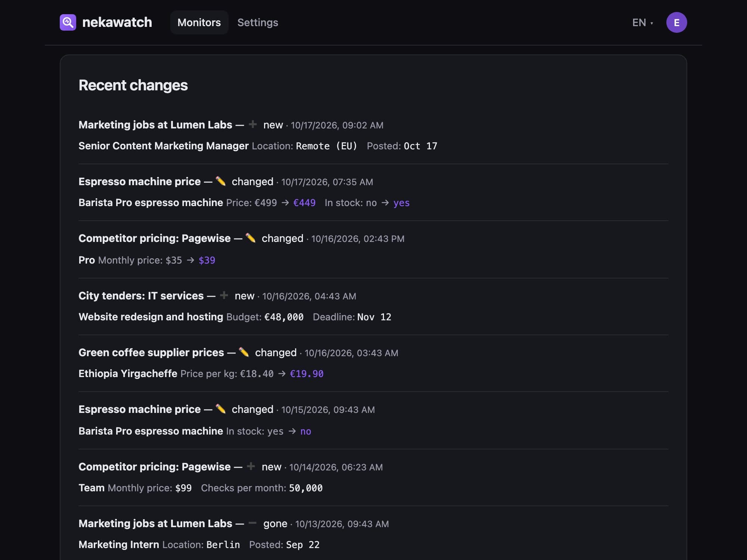Select the Recent changes heading

(133, 85)
